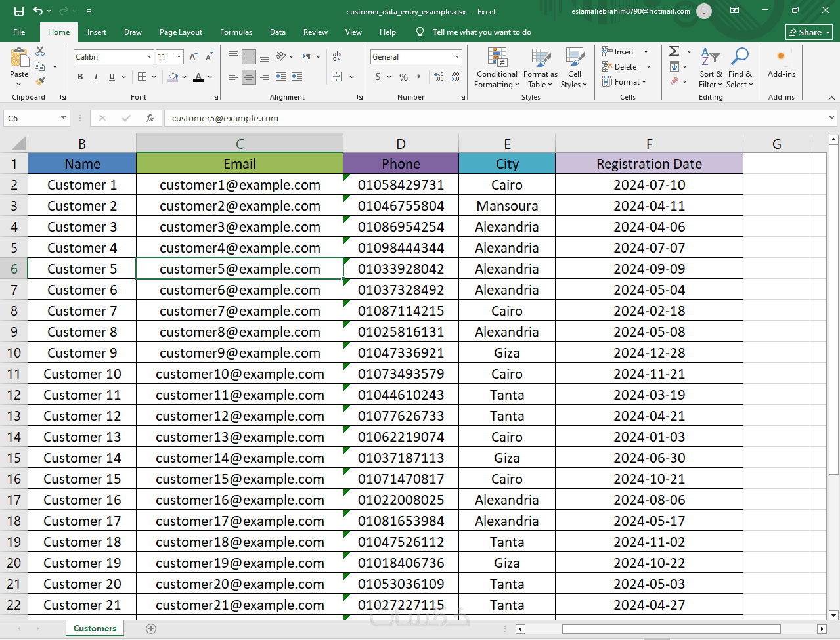
Task: Switch to the Page Layout tab
Action: click(181, 32)
